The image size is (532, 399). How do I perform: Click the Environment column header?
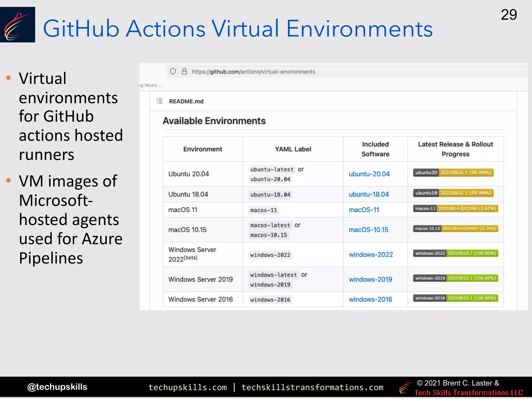[203, 149]
